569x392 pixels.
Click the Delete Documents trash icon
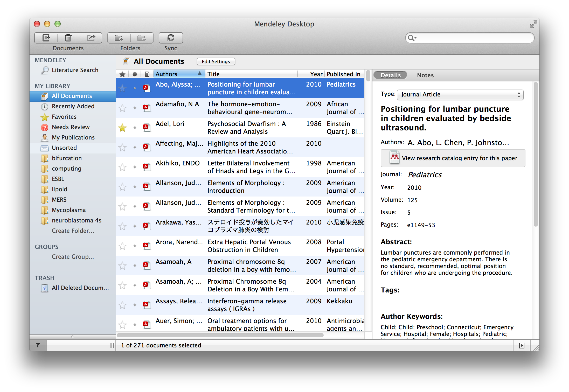click(68, 38)
